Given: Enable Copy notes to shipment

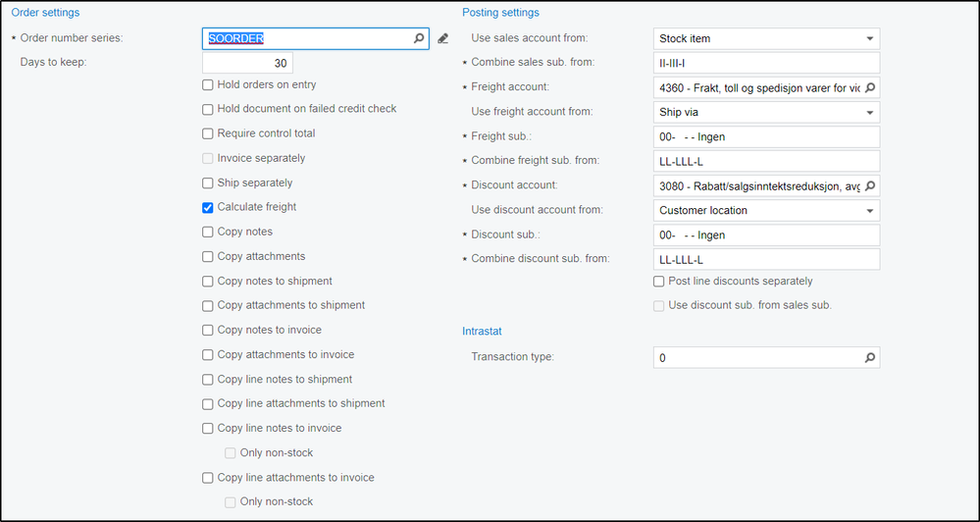Looking at the screenshot, I should (208, 282).
